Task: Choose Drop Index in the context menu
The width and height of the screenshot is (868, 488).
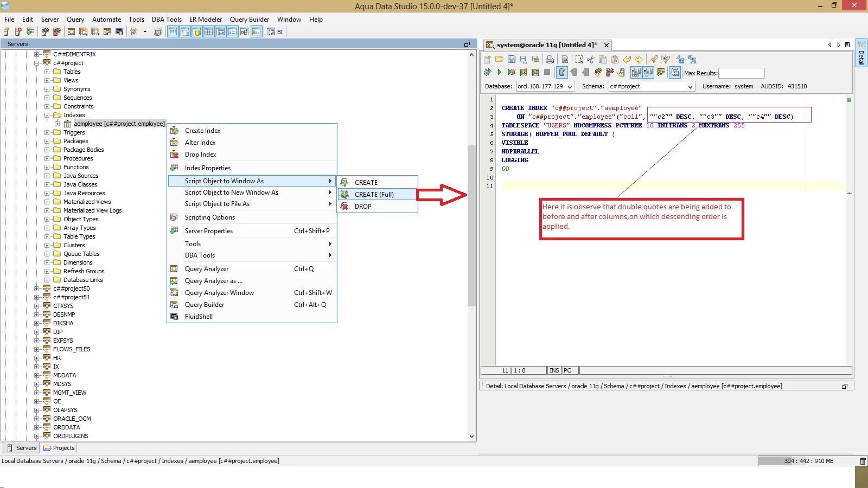Action: [200, 155]
